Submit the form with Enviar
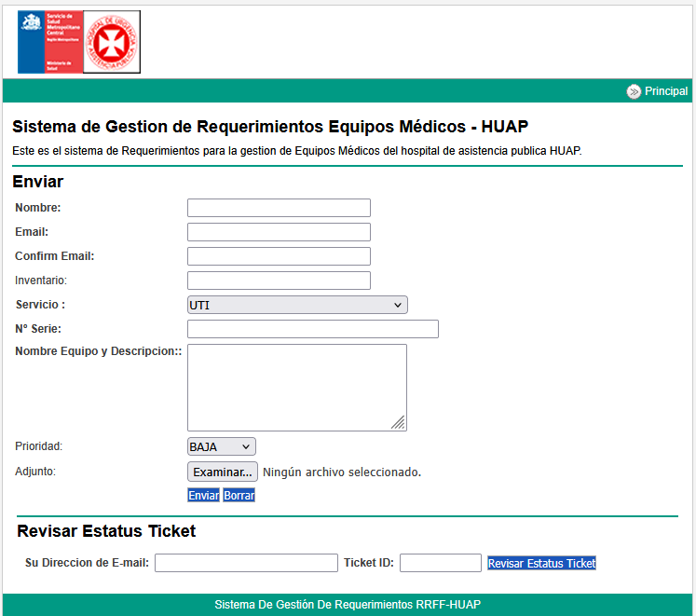The image size is (696, 616). 203,495
